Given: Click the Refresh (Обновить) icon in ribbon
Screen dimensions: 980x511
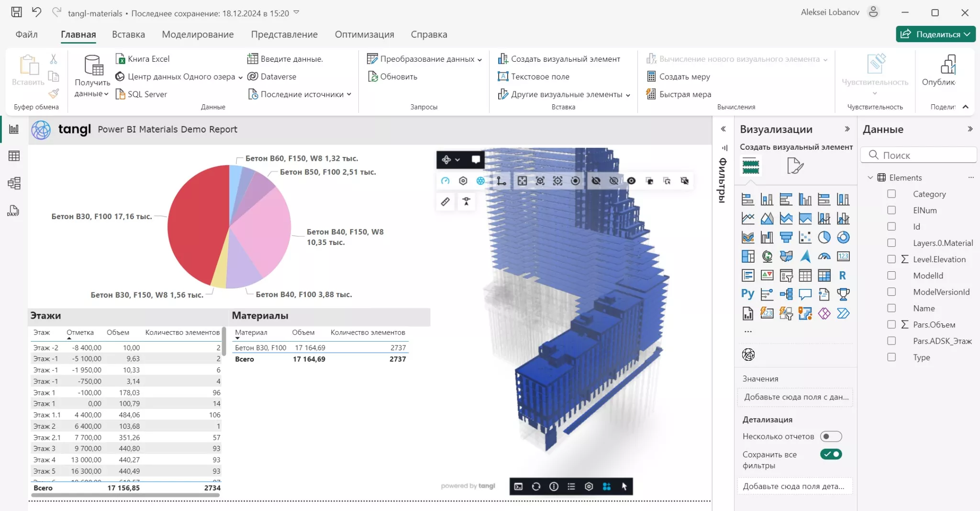Looking at the screenshot, I should pos(373,77).
